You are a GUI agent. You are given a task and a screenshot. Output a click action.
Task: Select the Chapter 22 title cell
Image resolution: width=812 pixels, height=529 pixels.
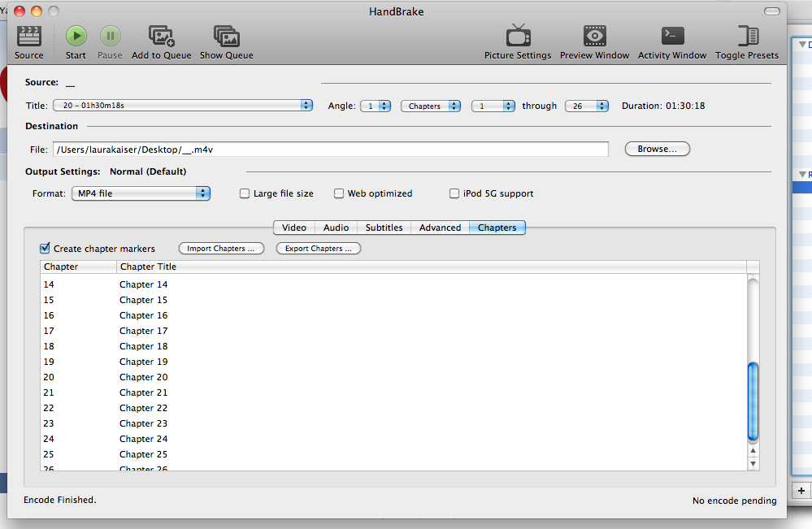coord(143,408)
